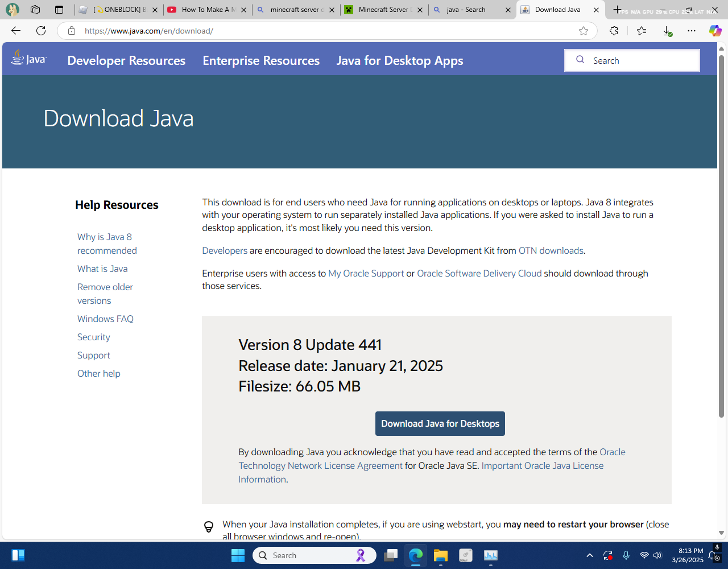
Task: Open the What is Java link
Action: pos(102,269)
